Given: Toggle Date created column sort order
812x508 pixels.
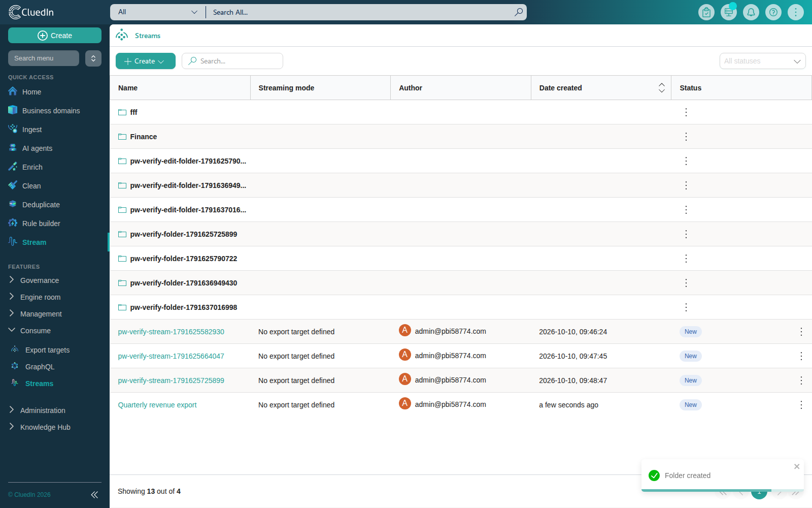Looking at the screenshot, I should click(x=661, y=88).
